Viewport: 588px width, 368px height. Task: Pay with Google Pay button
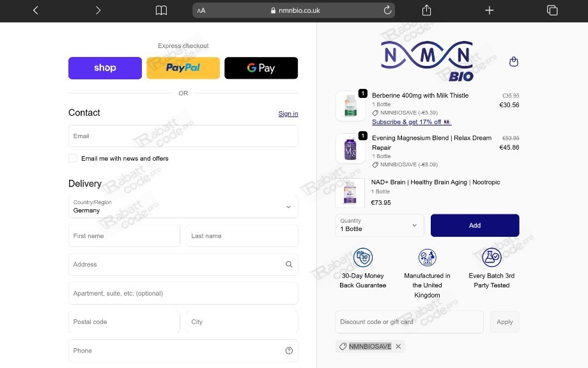[261, 68]
